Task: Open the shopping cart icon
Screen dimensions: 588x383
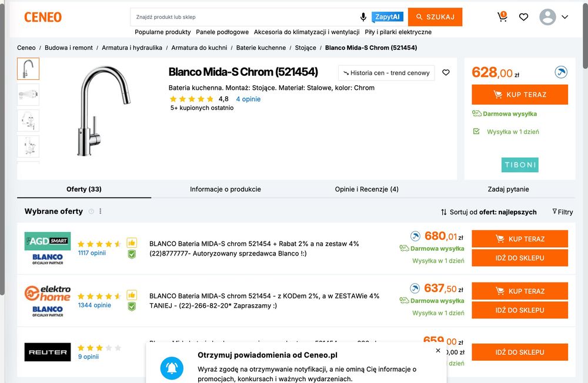Action: pyautogui.click(x=502, y=17)
